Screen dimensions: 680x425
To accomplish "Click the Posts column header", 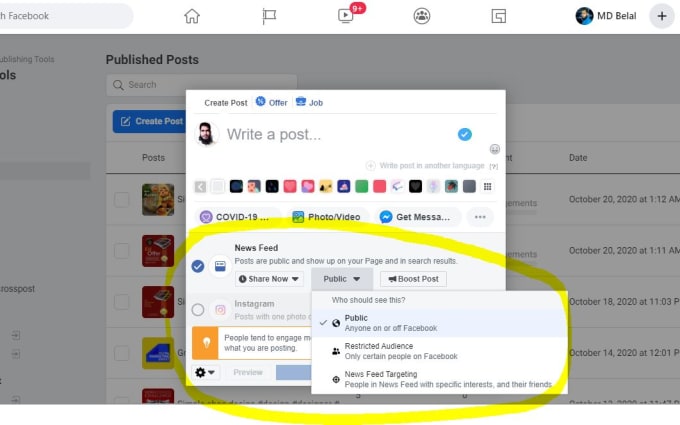I will [x=154, y=158].
